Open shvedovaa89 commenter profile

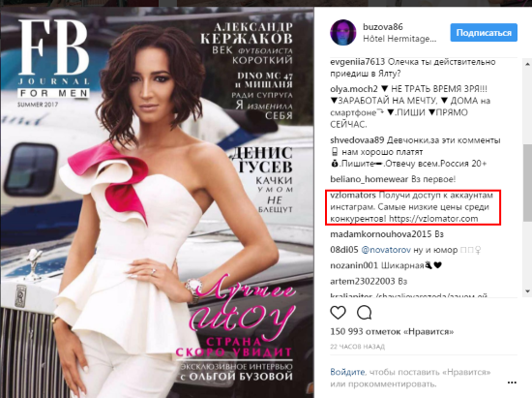click(357, 140)
